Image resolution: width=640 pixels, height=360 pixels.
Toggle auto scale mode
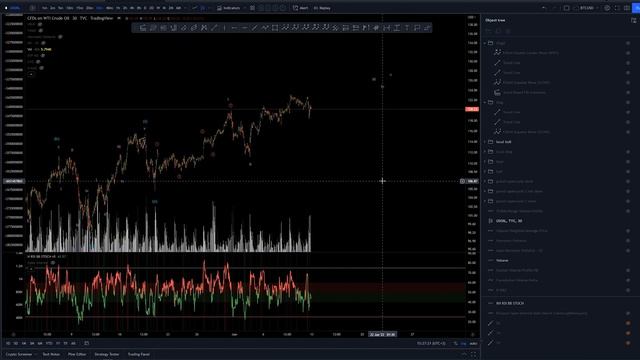[x=473, y=344]
